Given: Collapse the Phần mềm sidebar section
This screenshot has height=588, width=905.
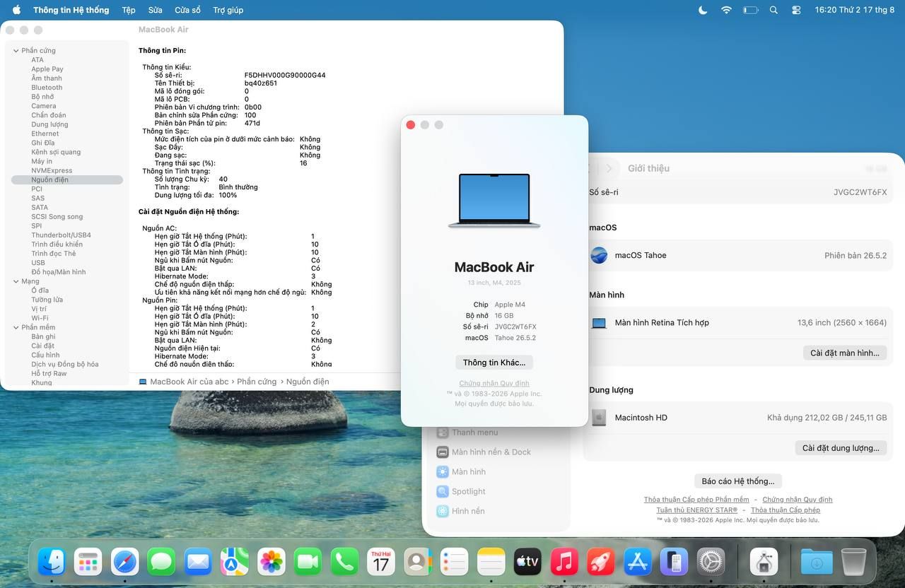Looking at the screenshot, I should click(16, 327).
